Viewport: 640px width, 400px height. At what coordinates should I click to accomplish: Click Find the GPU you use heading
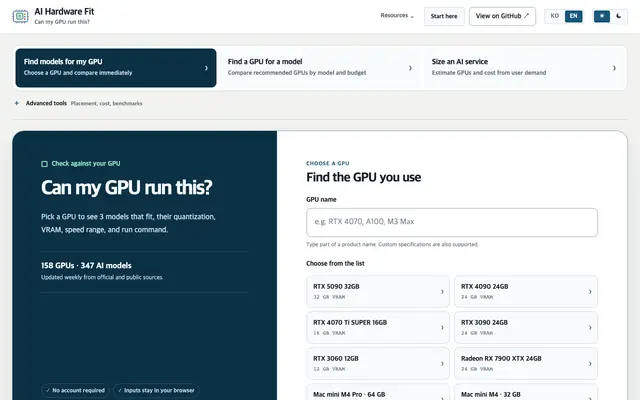tap(364, 177)
